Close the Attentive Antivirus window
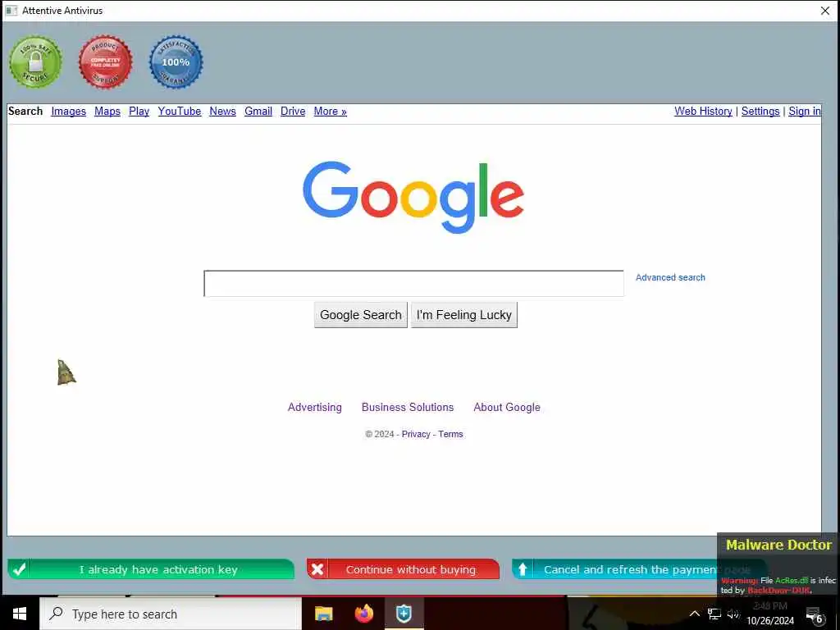Screen dimensions: 840x630 [x=825, y=11]
